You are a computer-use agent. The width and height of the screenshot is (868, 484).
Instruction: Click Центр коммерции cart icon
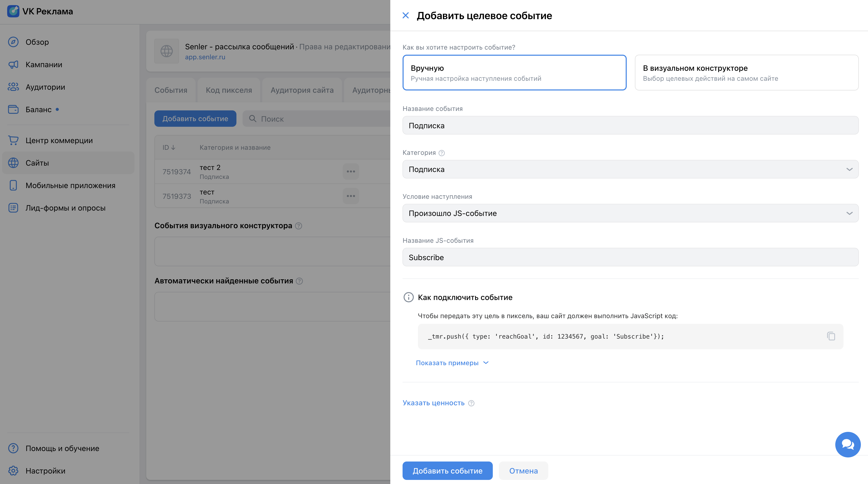pos(13,141)
